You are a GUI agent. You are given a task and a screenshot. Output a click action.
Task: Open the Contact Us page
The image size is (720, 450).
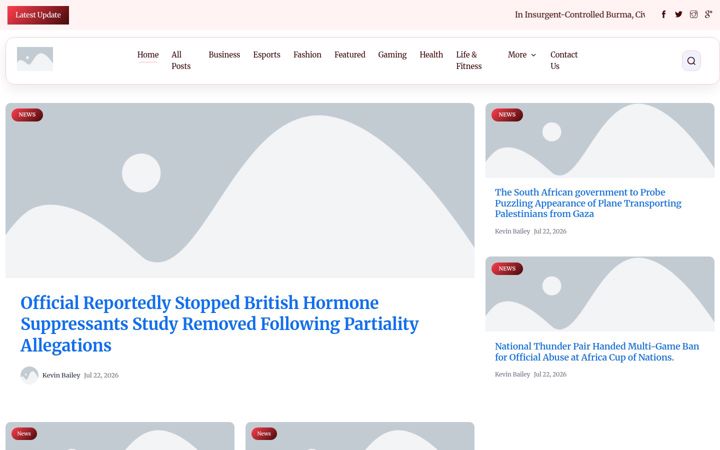(x=564, y=60)
